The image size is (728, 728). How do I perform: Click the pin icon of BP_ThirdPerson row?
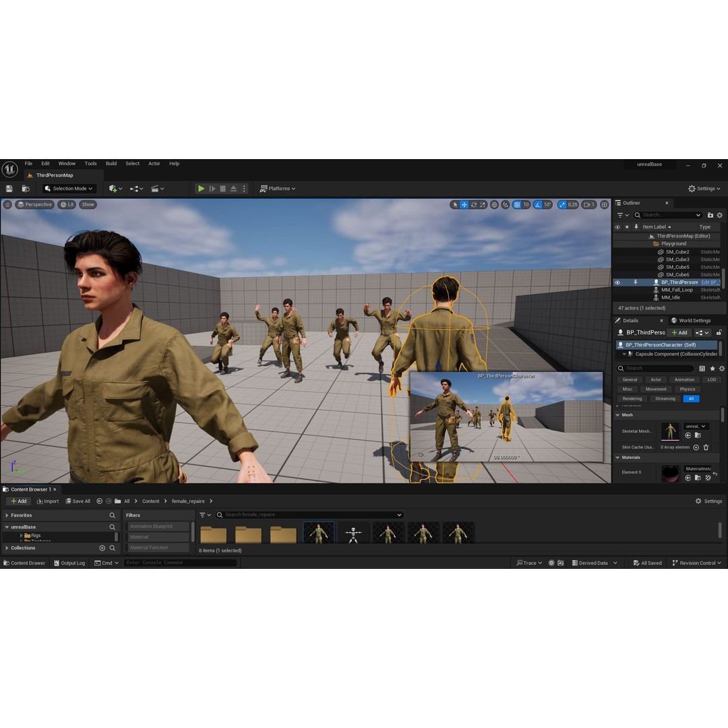coord(636,282)
